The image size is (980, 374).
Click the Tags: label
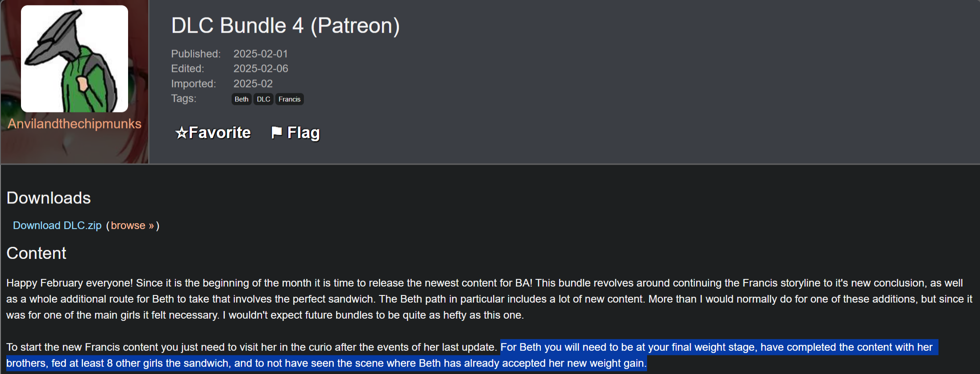click(183, 98)
